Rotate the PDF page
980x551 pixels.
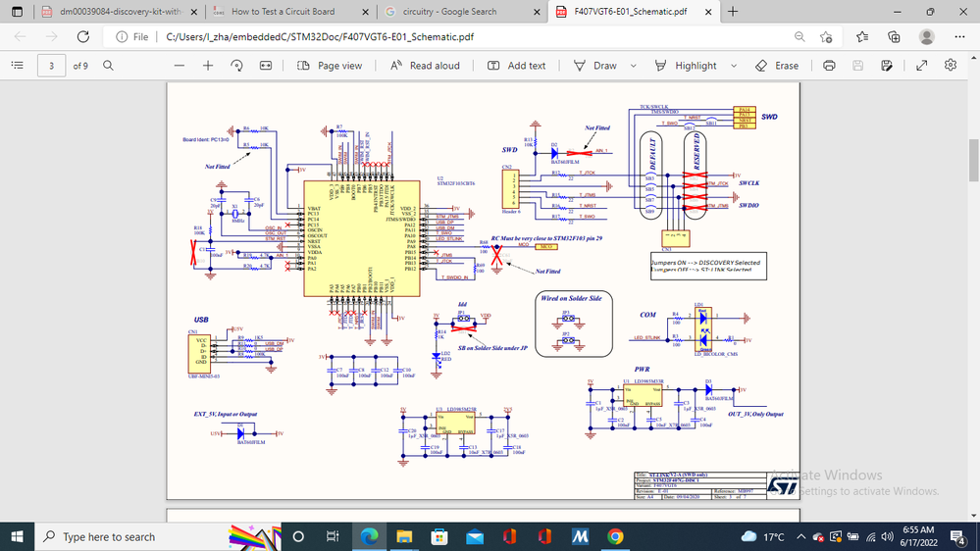pos(236,66)
